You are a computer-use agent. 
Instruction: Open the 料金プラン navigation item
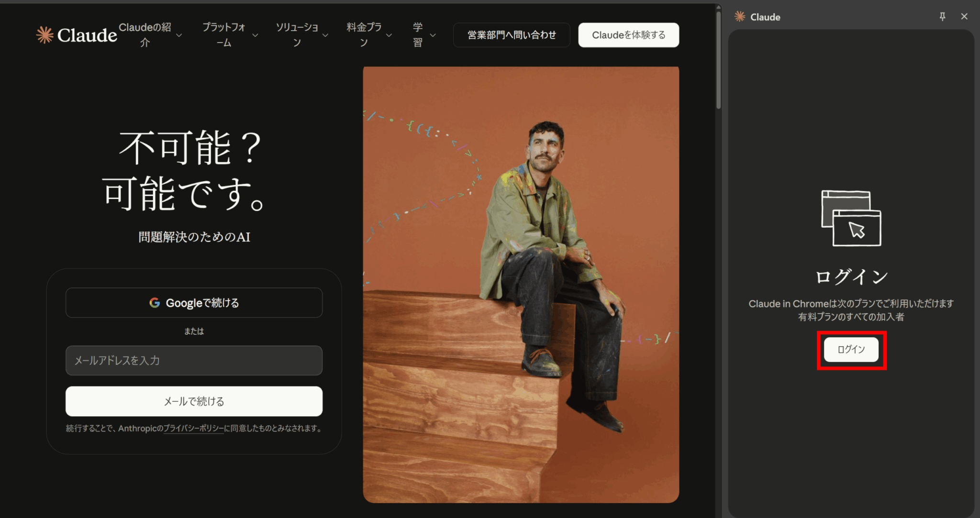(364, 35)
